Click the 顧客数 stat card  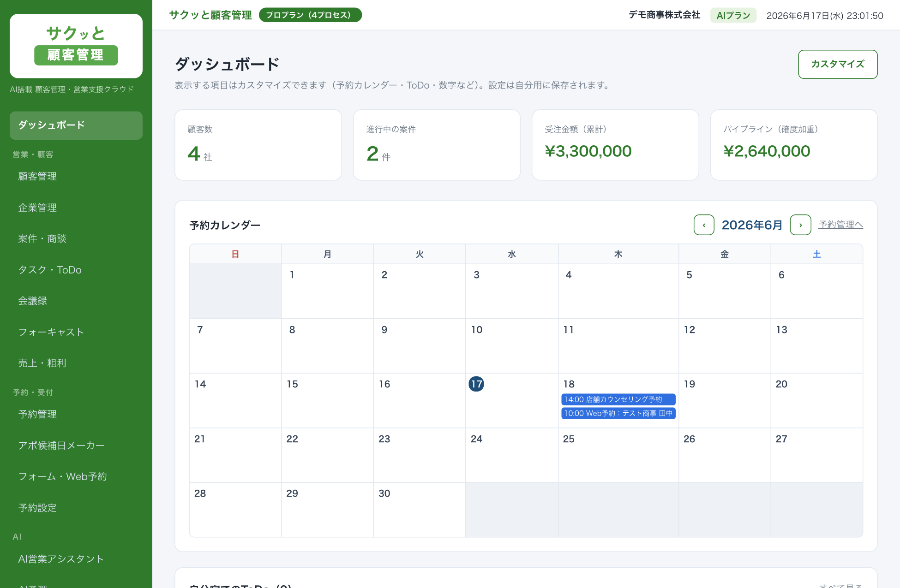click(x=258, y=145)
